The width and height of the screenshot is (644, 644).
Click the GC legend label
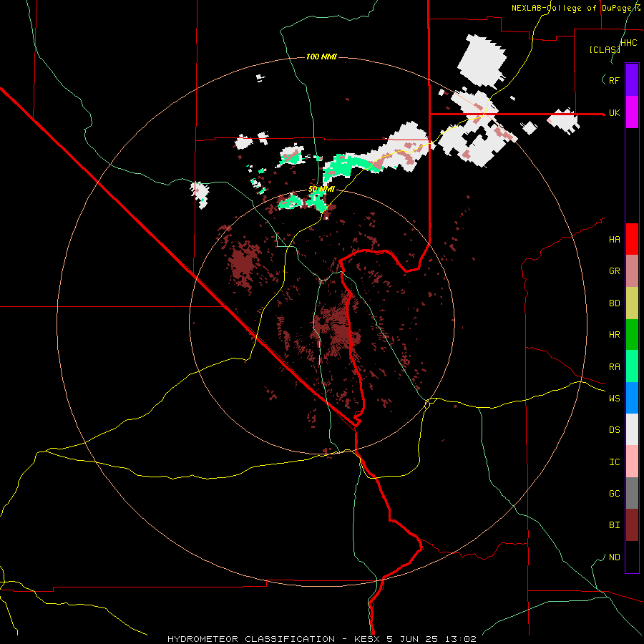pos(615,494)
